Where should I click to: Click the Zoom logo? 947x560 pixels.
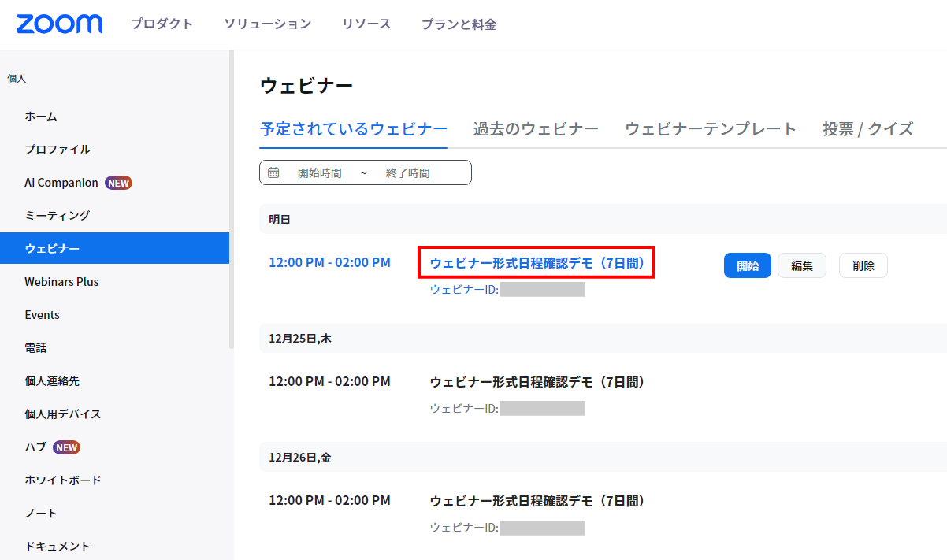pyautogui.click(x=59, y=24)
